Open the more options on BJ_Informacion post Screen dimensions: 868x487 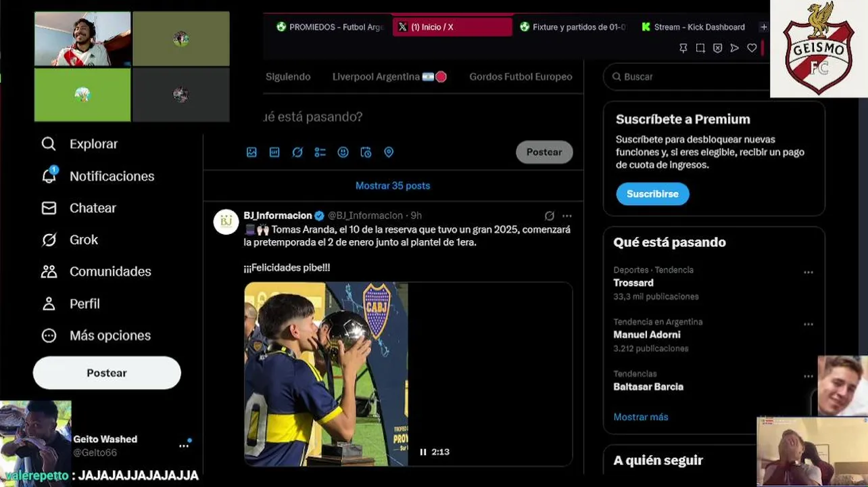567,216
